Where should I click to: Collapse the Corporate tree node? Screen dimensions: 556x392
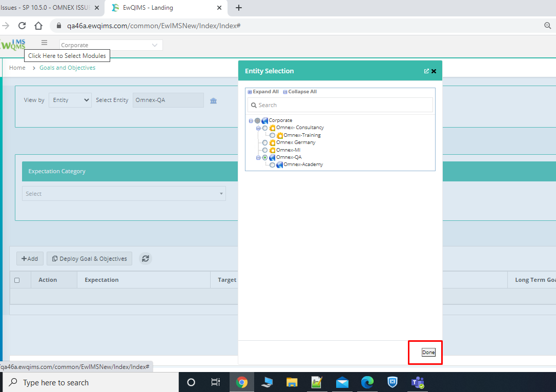(x=251, y=121)
